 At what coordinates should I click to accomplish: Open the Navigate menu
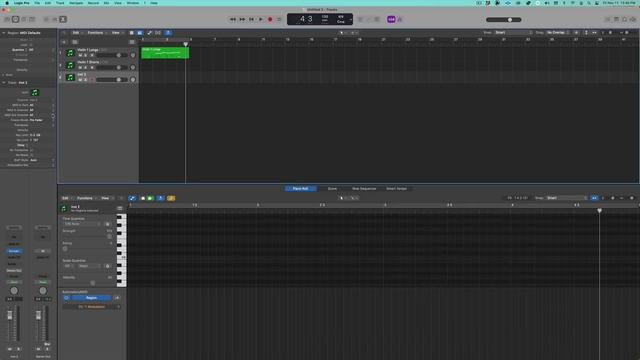click(x=76, y=3)
